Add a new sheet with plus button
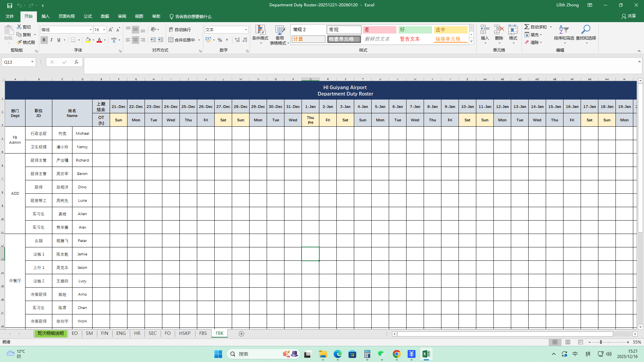Viewport: 644px width, 362px height. point(241,334)
